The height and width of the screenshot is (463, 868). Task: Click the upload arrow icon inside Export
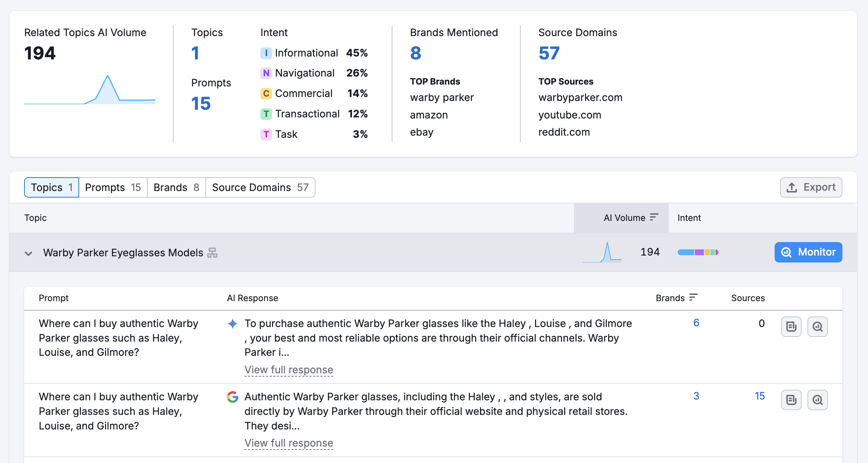pos(791,187)
